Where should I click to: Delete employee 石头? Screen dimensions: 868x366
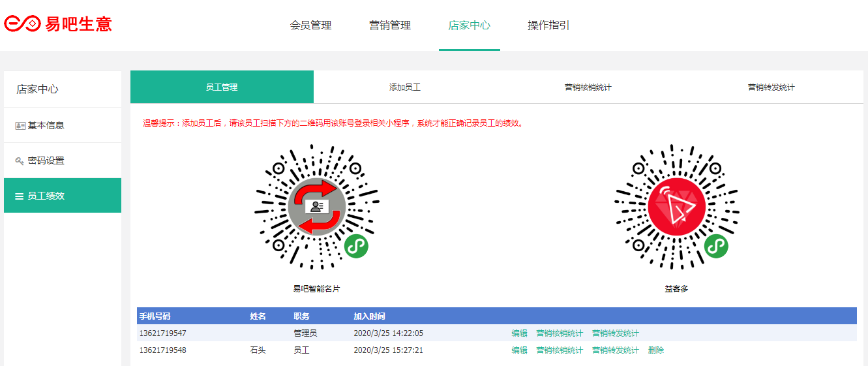(655, 350)
